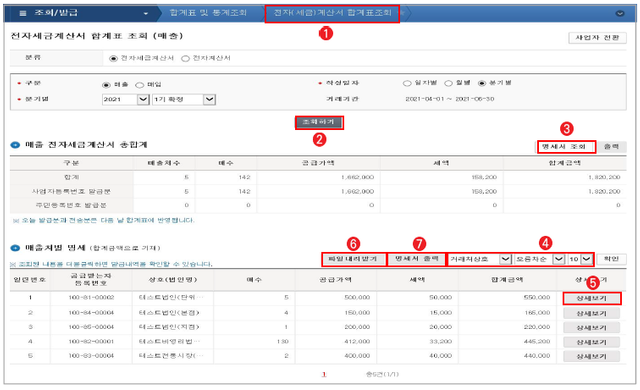Open the 2021 year dropdown

click(126, 99)
